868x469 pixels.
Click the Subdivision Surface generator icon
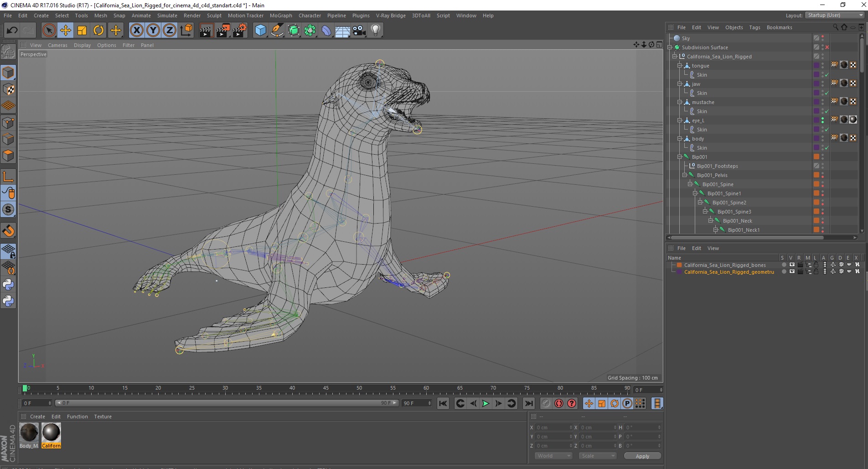pos(294,31)
